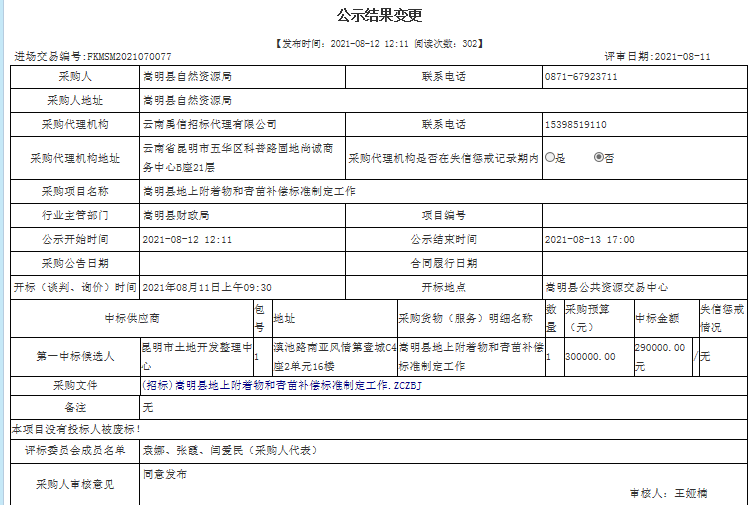Click the agency phone 15398519110
This screenshot has height=505, width=748.
coord(576,125)
